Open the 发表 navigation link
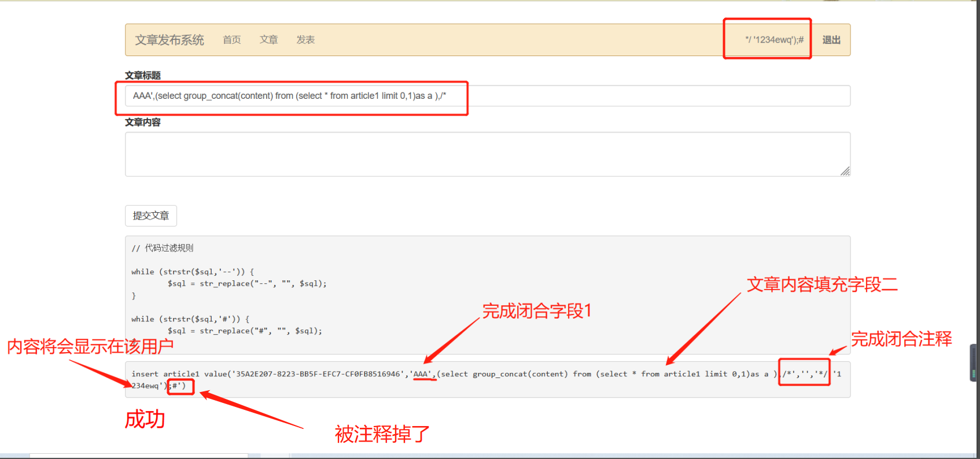Viewport: 980px width, 459px height. pyautogui.click(x=305, y=40)
